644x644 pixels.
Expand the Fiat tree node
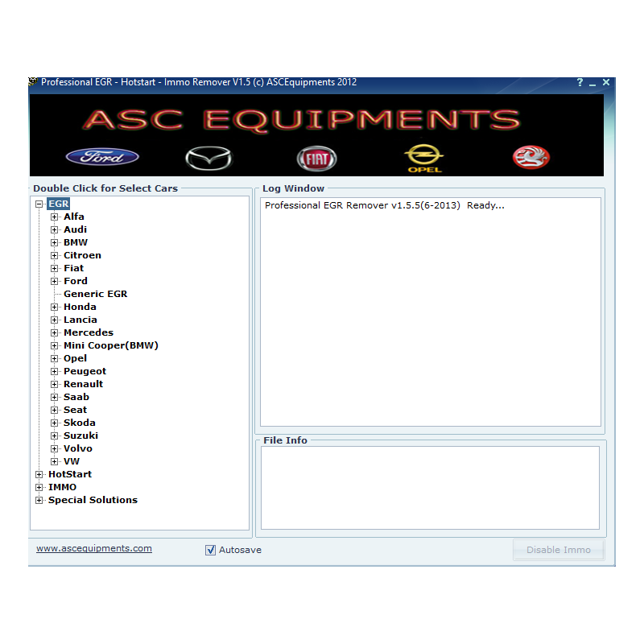tap(54, 268)
